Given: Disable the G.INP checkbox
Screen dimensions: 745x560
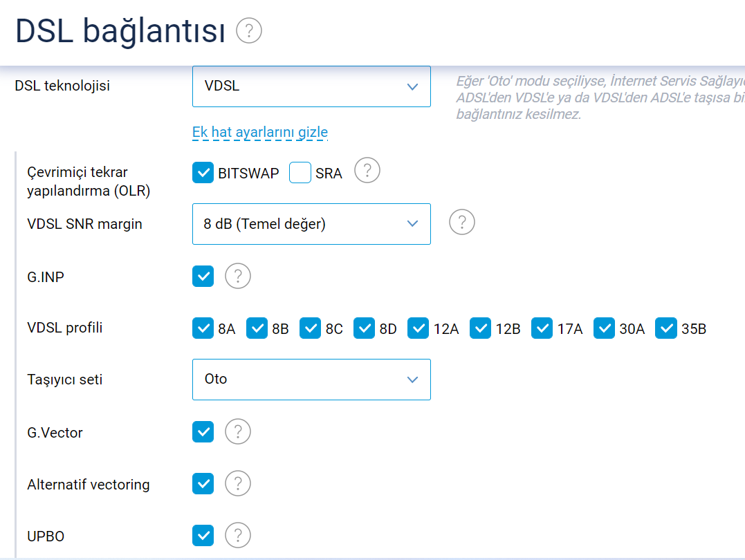Looking at the screenshot, I should point(203,277).
